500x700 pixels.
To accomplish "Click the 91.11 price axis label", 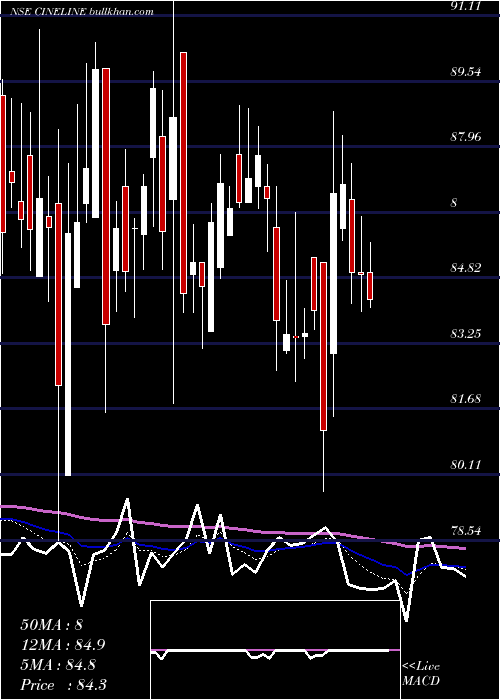I will click(x=466, y=6).
